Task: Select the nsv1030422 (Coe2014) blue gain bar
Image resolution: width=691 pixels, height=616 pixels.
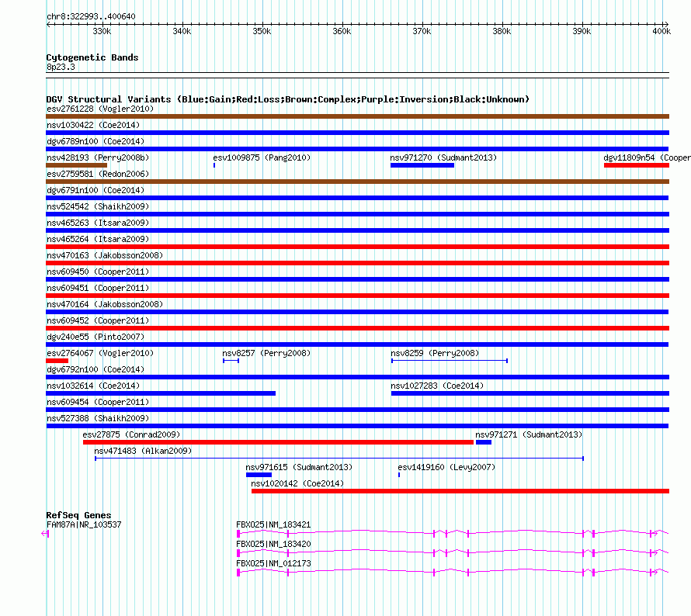Action: tap(357, 133)
